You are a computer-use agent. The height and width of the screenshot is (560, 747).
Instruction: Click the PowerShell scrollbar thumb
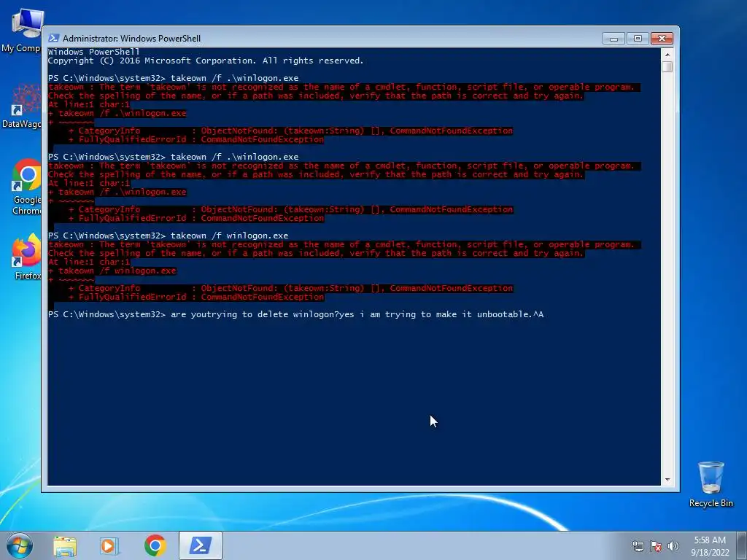667,66
